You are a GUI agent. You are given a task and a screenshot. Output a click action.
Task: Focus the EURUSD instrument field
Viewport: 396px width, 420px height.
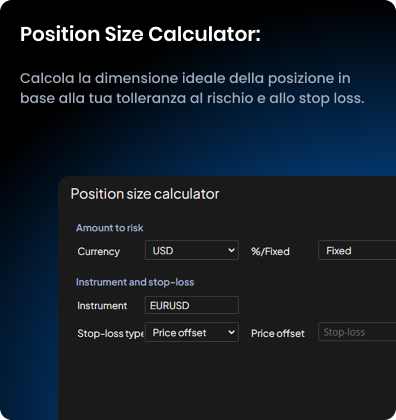tap(192, 305)
